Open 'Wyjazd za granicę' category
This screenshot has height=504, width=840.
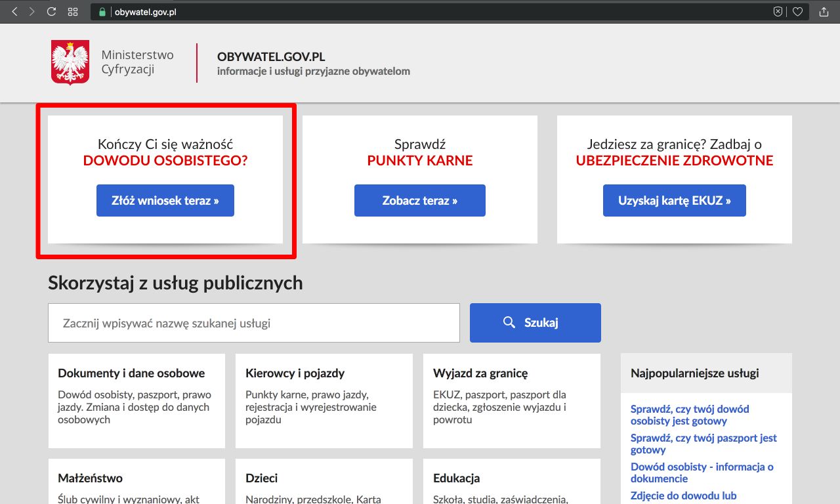tap(512, 401)
